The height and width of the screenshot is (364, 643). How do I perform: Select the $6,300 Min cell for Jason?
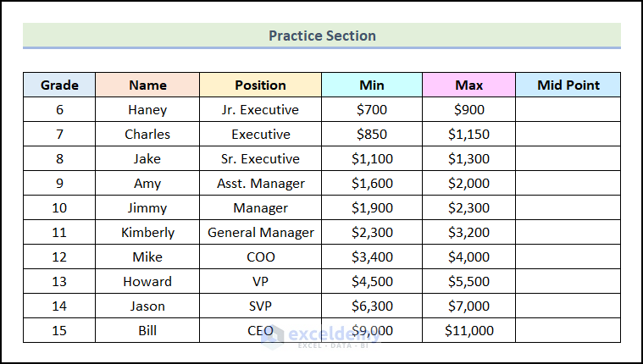(372, 306)
